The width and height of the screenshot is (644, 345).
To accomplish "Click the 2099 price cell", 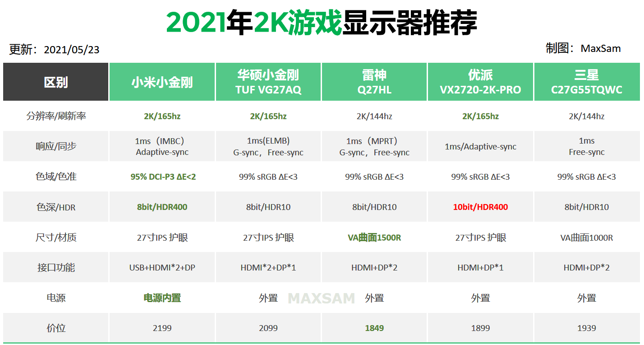I will [x=268, y=328].
